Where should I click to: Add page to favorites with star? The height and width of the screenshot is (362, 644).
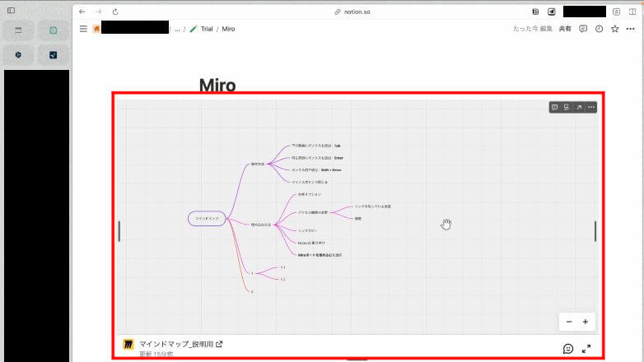click(x=615, y=29)
